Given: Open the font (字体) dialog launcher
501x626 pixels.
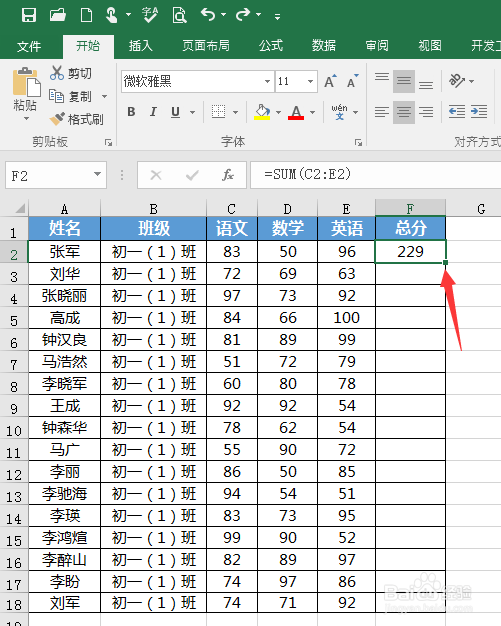Looking at the screenshot, I should (358, 143).
